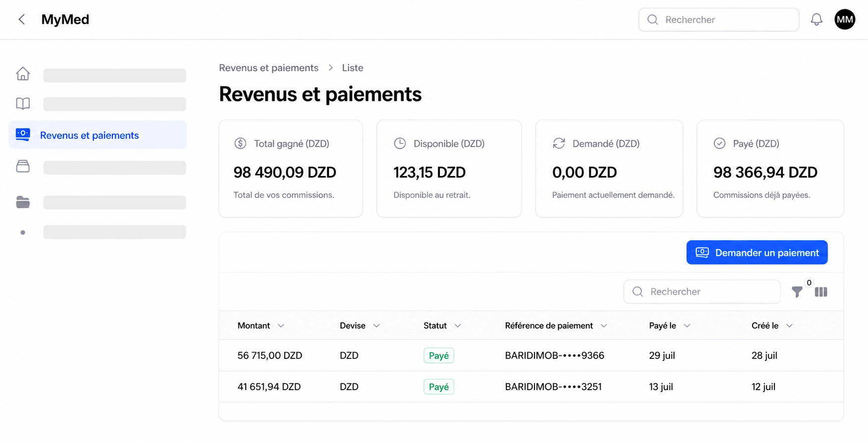868x443 pixels.
Task: Open the MM profile avatar
Action: point(845,19)
